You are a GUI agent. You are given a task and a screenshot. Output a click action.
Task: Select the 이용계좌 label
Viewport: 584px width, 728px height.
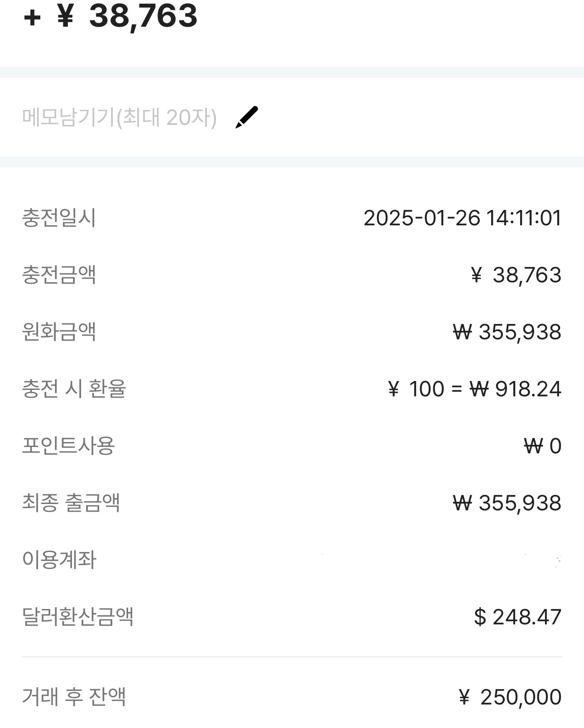(x=59, y=560)
